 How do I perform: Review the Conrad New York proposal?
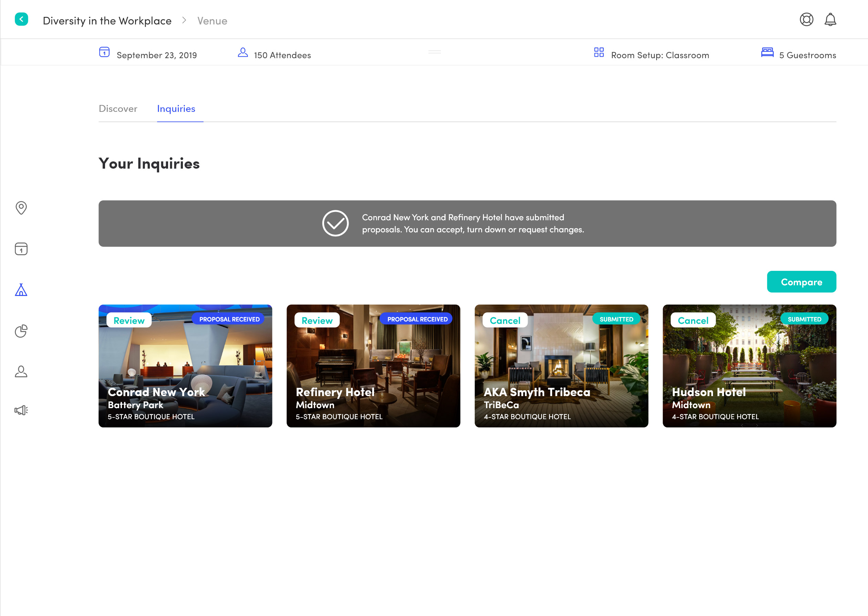pos(129,320)
